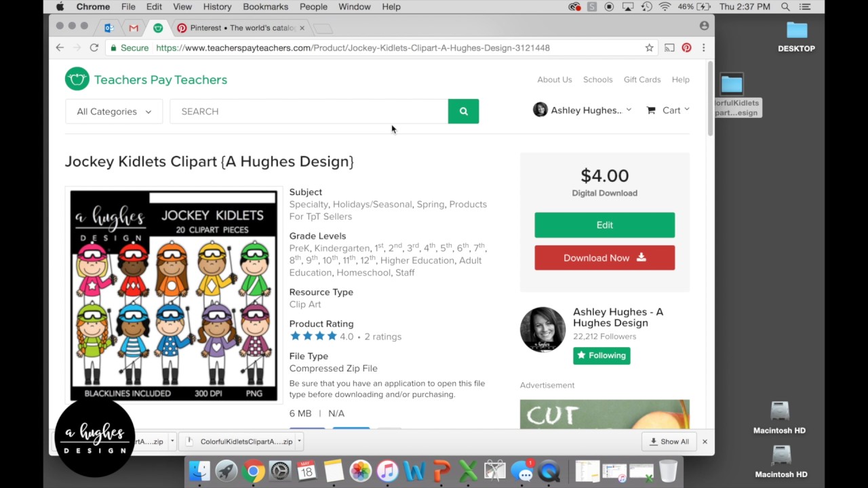Open the File menu
The width and height of the screenshot is (868, 488).
click(x=128, y=7)
